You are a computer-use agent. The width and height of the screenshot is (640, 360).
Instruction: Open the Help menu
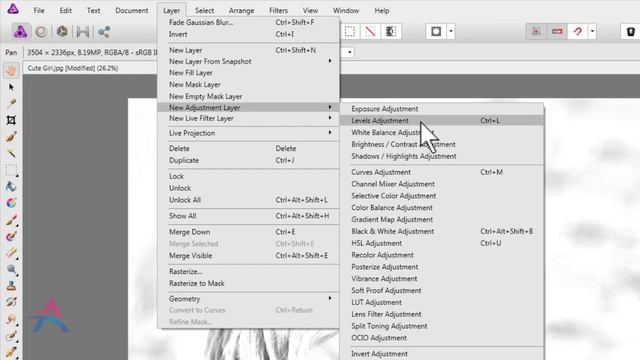click(x=382, y=11)
